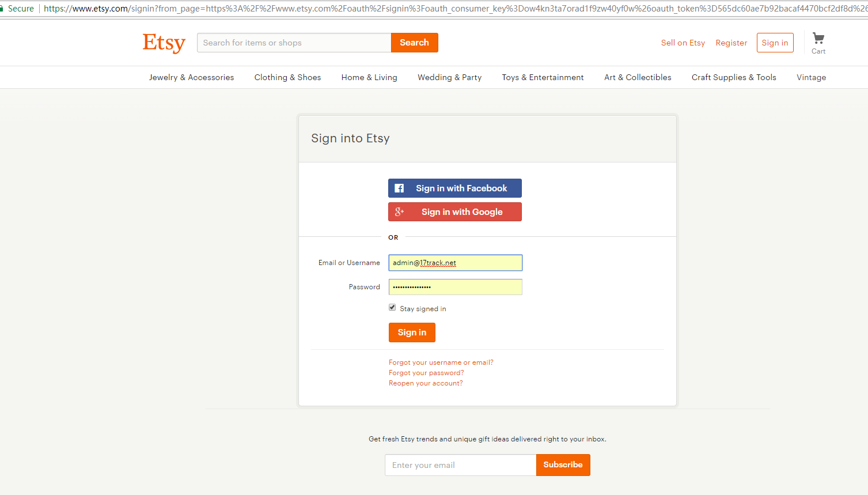Screen dimensions: 868x495
Task: Open Craft Supplies & Tools category
Action: [734, 77]
